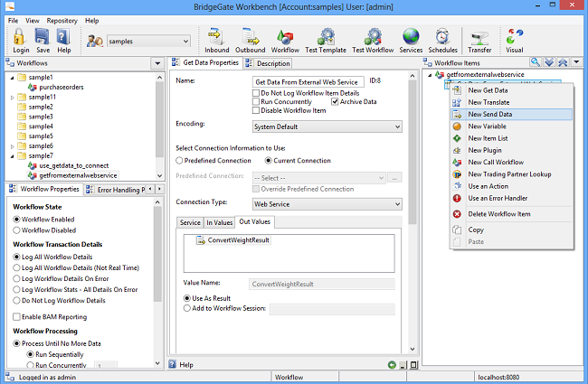Open the Services globe icon
Screen dimensions: 588x384
point(411,40)
